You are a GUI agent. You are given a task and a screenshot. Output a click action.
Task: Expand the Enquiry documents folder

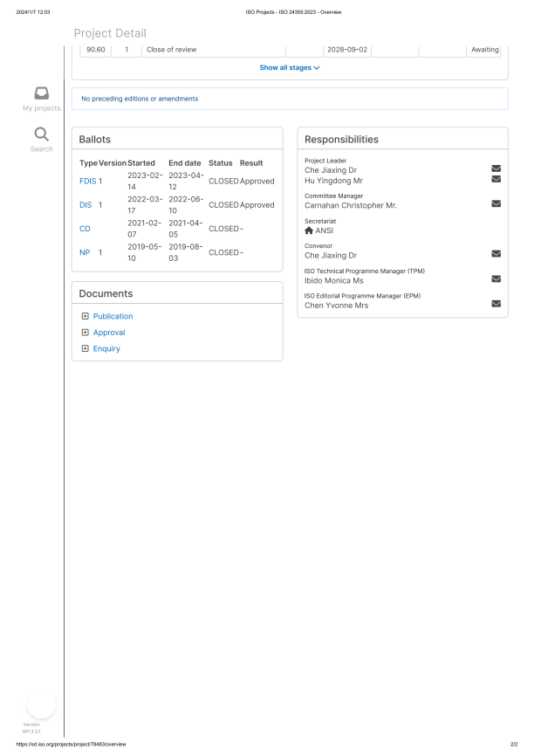(x=85, y=348)
